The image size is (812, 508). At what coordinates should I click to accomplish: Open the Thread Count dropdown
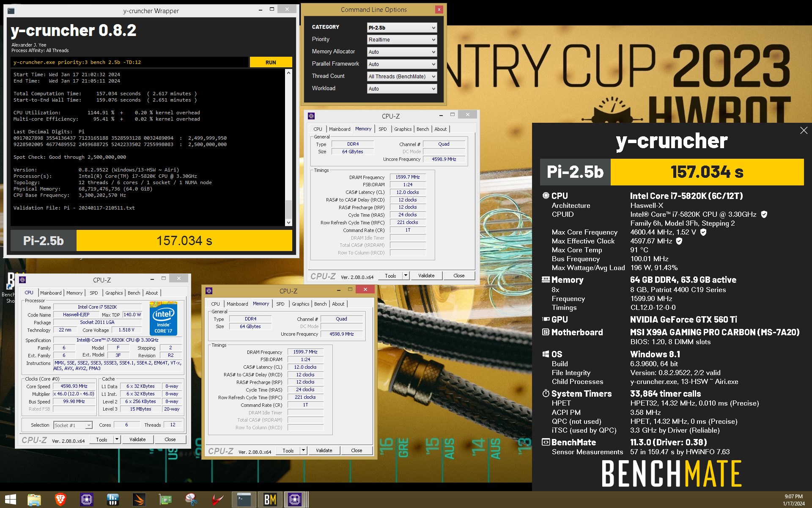click(x=402, y=76)
